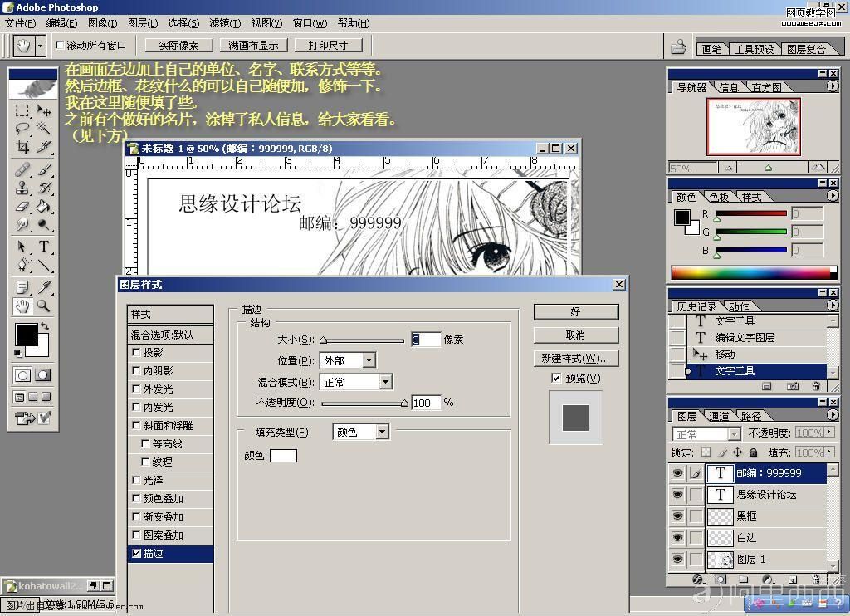Screen dimensions: 850x616
Task: Select the Notes tool
Action: (x=22, y=287)
